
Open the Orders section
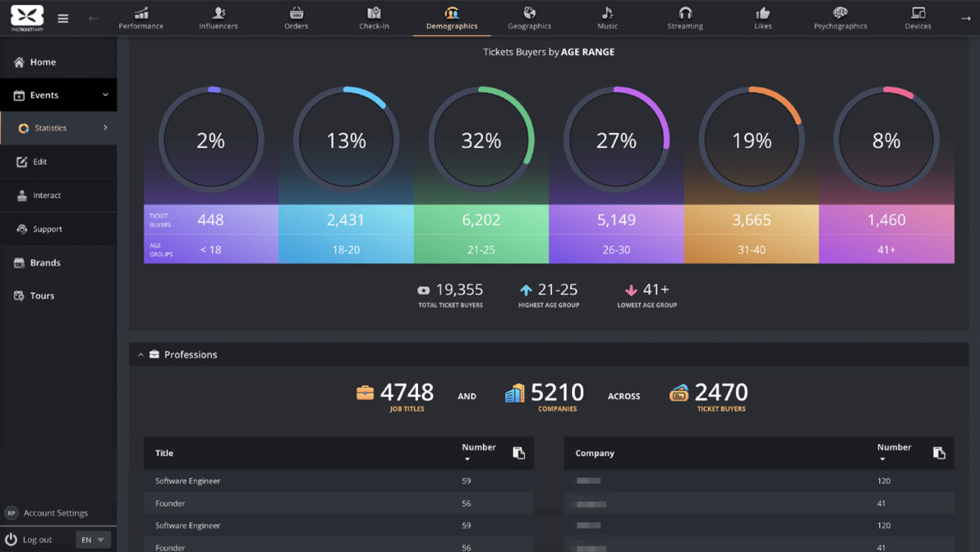295,18
